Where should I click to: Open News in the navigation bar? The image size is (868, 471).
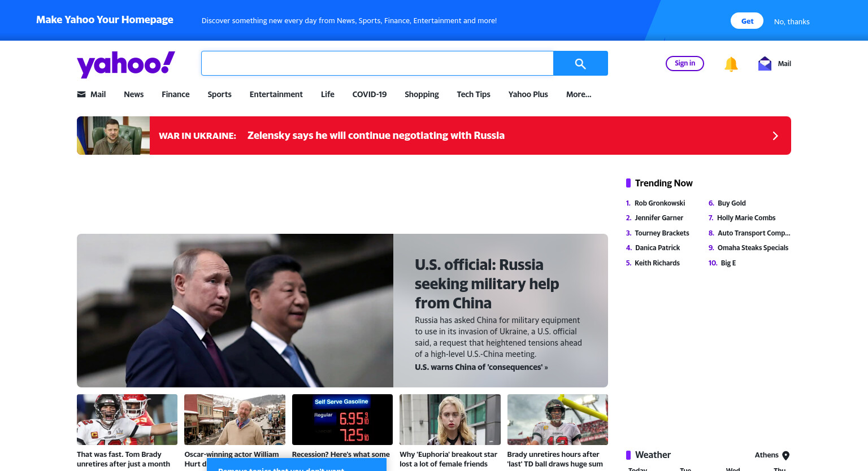tap(134, 94)
